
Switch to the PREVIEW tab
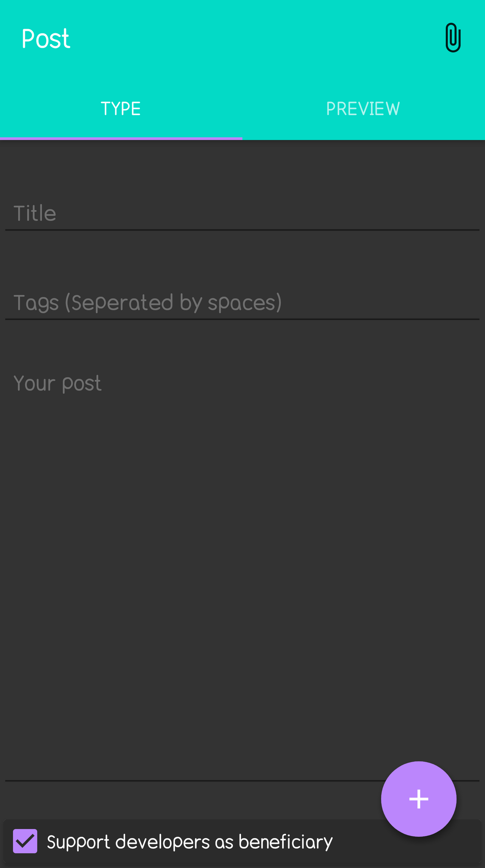tap(363, 109)
